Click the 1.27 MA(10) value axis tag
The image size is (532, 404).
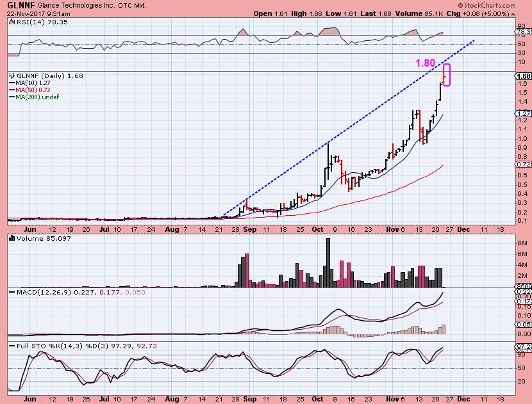point(523,113)
